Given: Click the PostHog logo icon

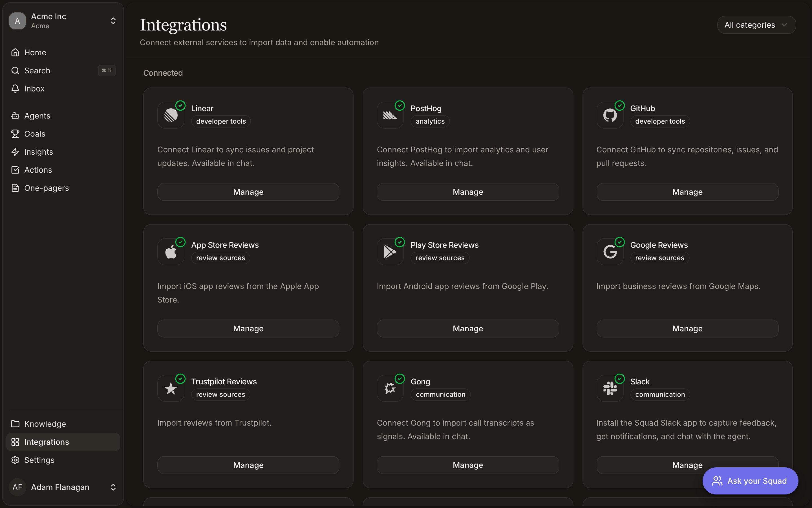Looking at the screenshot, I should click(x=390, y=115).
